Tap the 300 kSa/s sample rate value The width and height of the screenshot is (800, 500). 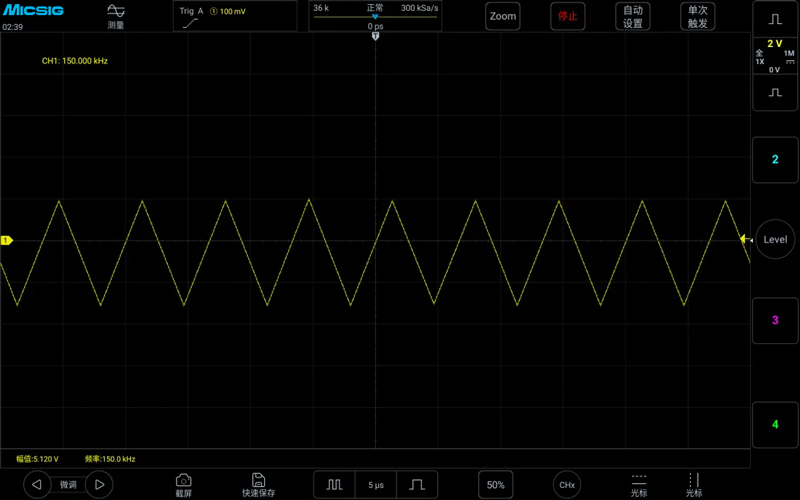(419, 8)
